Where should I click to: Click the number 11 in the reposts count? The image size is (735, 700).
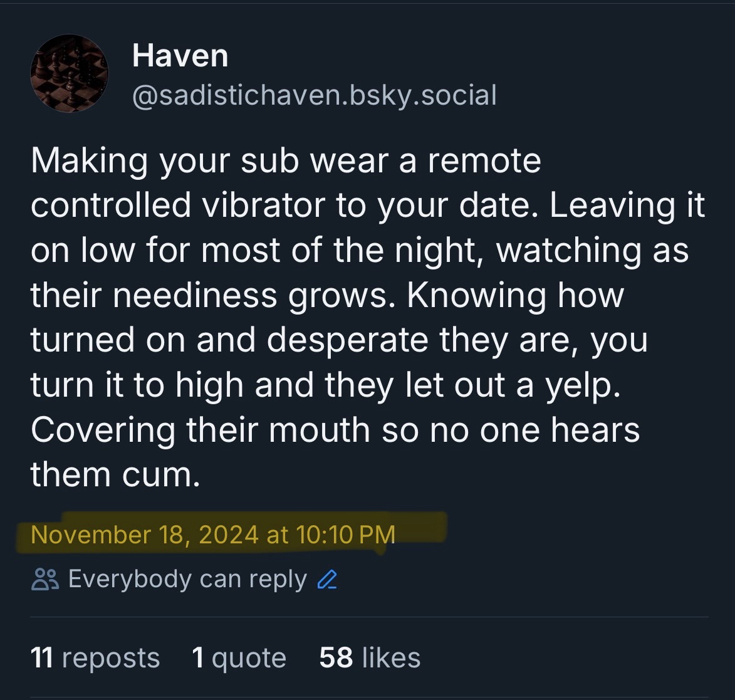coord(41,658)
